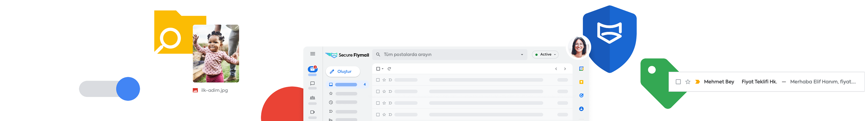
Task: Open the Starred folder in sidebar
Action: tap(344, 93)
